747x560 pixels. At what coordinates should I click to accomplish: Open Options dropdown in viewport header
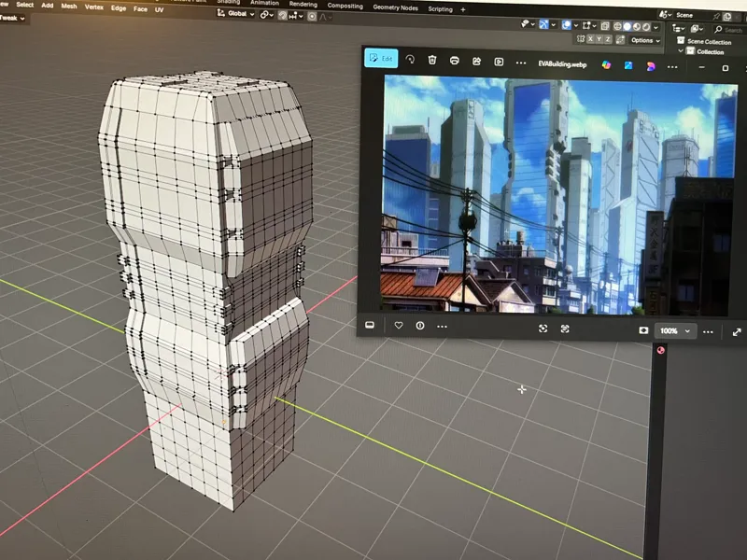pyautogui.click(x=645, y=40)
